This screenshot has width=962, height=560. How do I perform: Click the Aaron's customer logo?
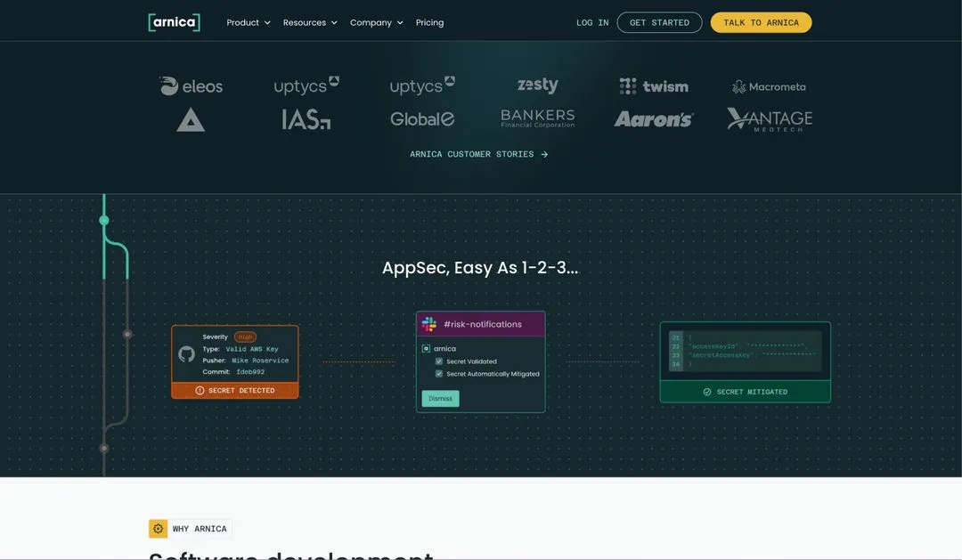coord(653,119)
